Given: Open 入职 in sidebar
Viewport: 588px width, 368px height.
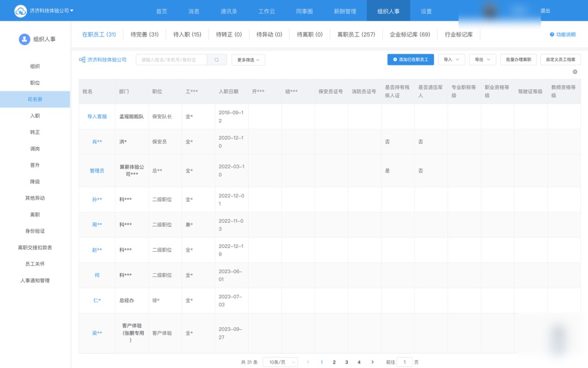Looking at the screenshot, I should pos(35,116).
